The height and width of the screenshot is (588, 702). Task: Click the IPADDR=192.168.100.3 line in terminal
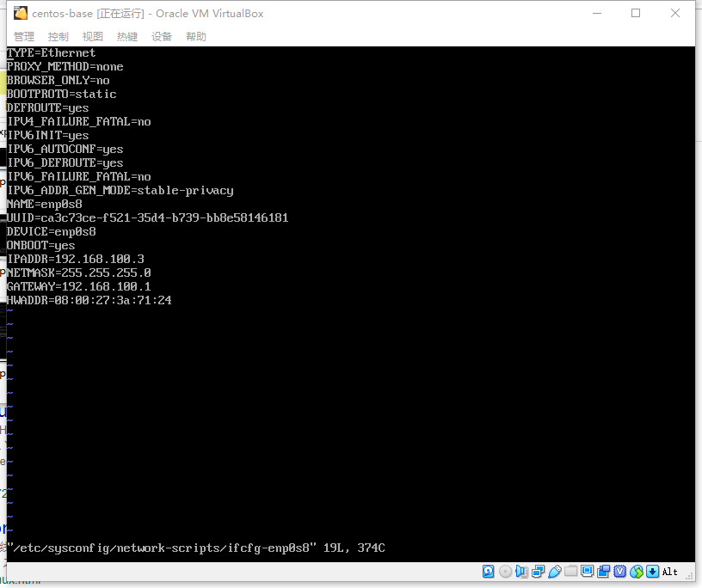pyautogui.click(x=76, y=259)
